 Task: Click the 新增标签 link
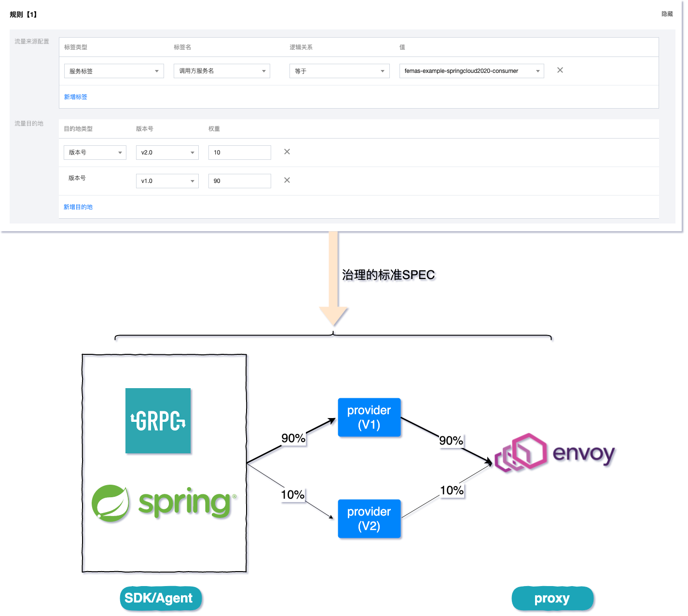[x=76, y=97]
